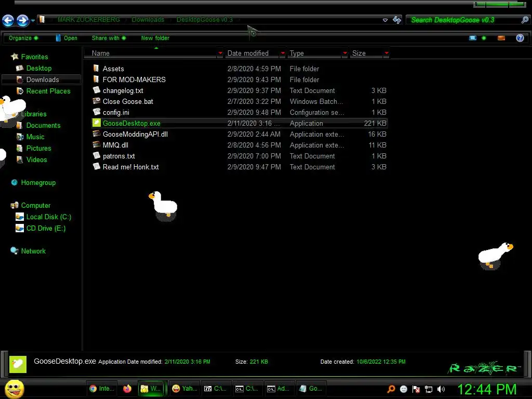This screenshot has height=399, width=532.
Task: Select the FOR MOD-MAKERS folder
Action: coord(240,79)
